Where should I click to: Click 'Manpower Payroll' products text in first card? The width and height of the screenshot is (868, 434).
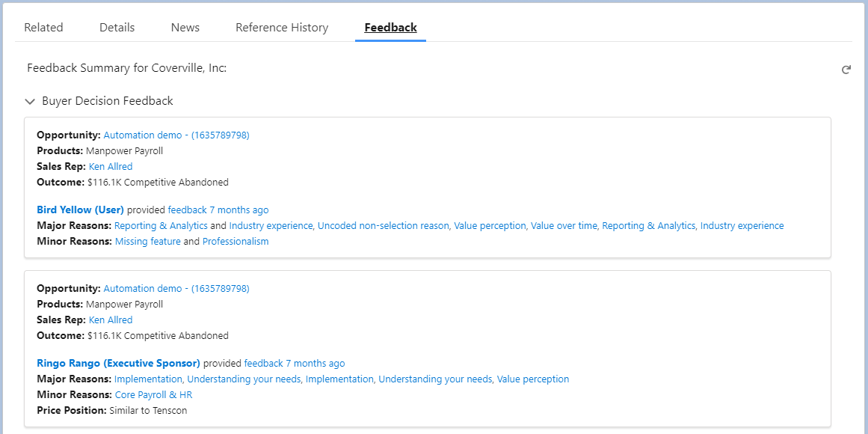[125, 150]
